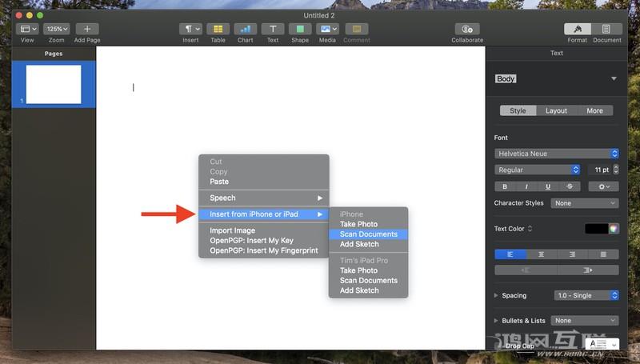The width and height of the screenshot is (640, 364).
Task: Click the Add Page button
Action: (87, 29)
